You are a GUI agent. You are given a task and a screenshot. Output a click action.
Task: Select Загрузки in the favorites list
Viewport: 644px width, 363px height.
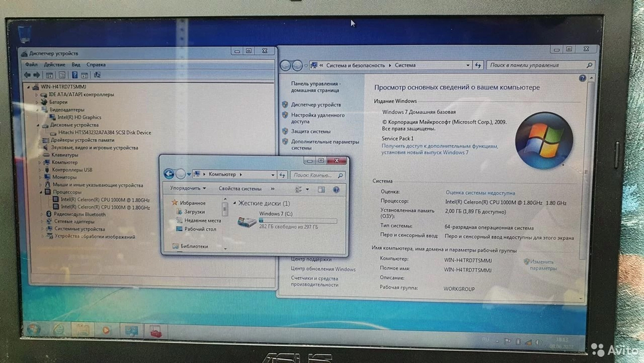(194, 211)
